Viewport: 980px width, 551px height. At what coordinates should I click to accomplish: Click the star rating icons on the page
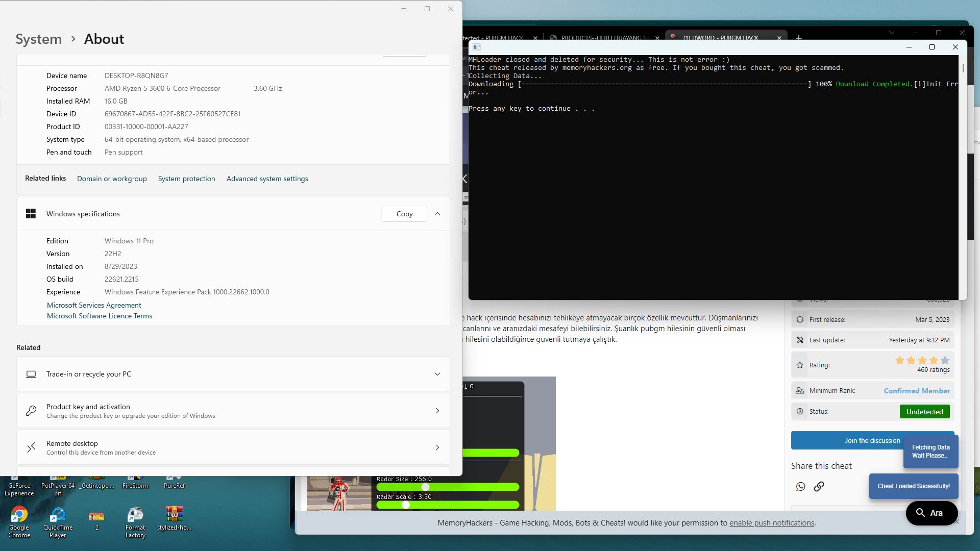point(922,360)
